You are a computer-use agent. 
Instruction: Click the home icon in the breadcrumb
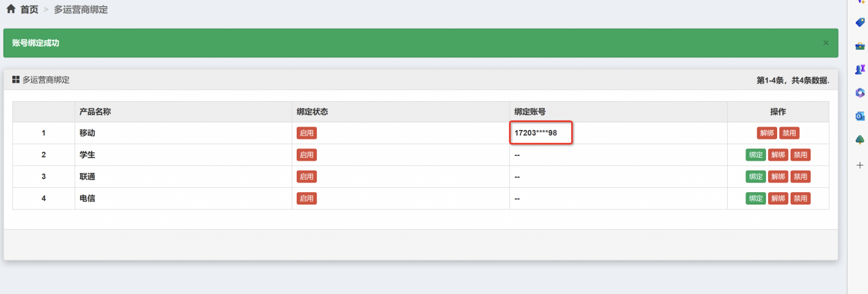(x=10, y=10)
